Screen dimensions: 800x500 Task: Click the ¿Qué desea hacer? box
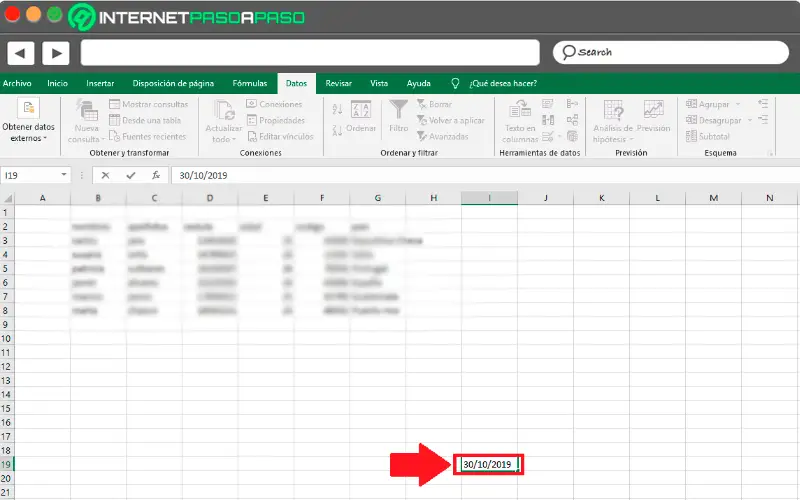click(503, 83)
